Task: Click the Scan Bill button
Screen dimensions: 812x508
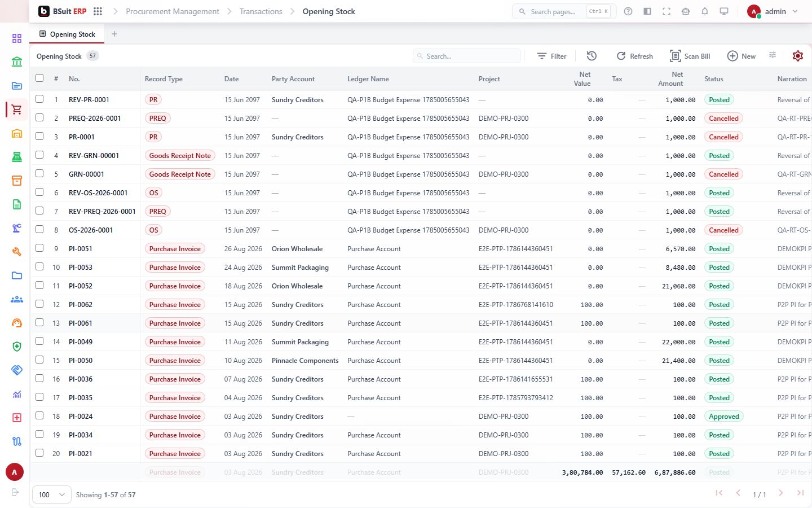Action: (x=690, y=56)
